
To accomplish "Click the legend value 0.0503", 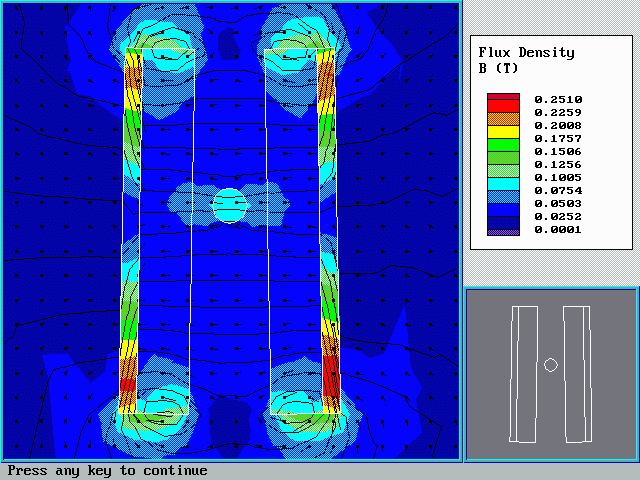I will (558, 204).
